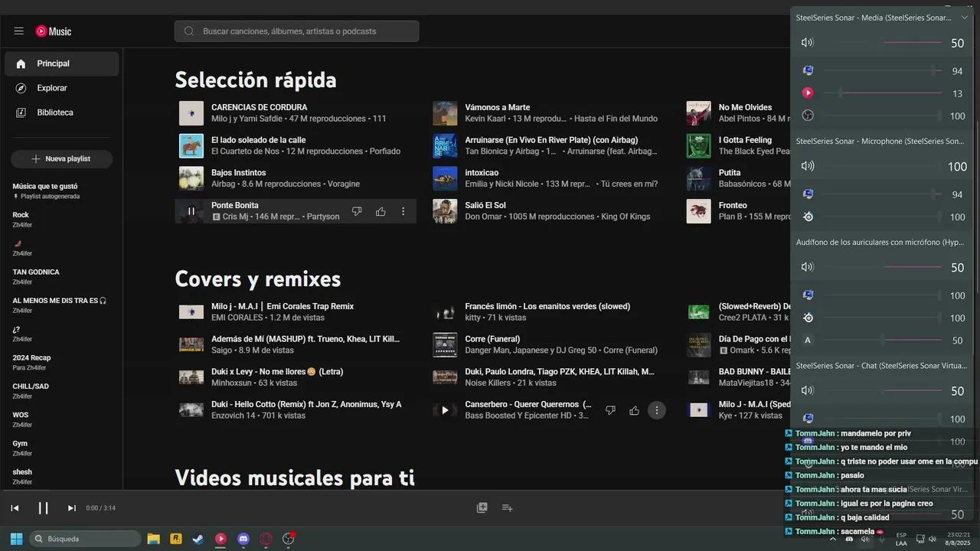This screenshot has height=551, width=980.
Task: Mute system sounds under Sonar Media
Action: click(808, 70)
